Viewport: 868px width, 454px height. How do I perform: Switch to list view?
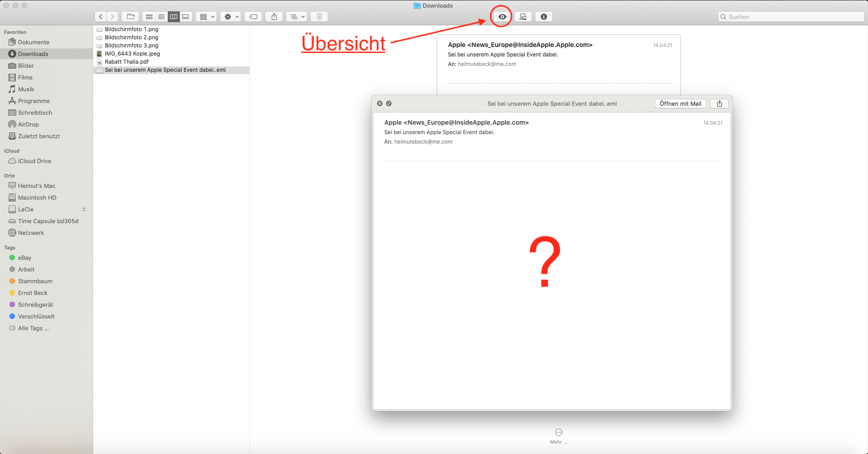[161, 17]
